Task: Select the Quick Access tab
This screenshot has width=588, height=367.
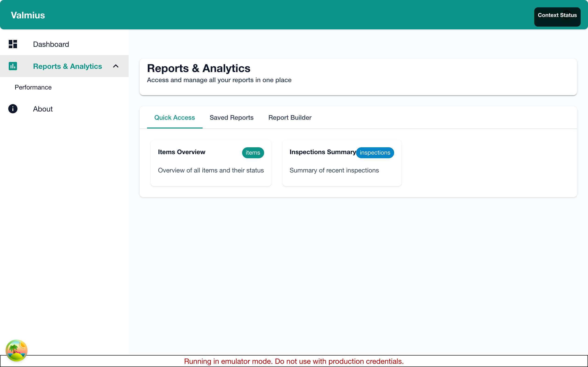Action: tap(175, 117)
